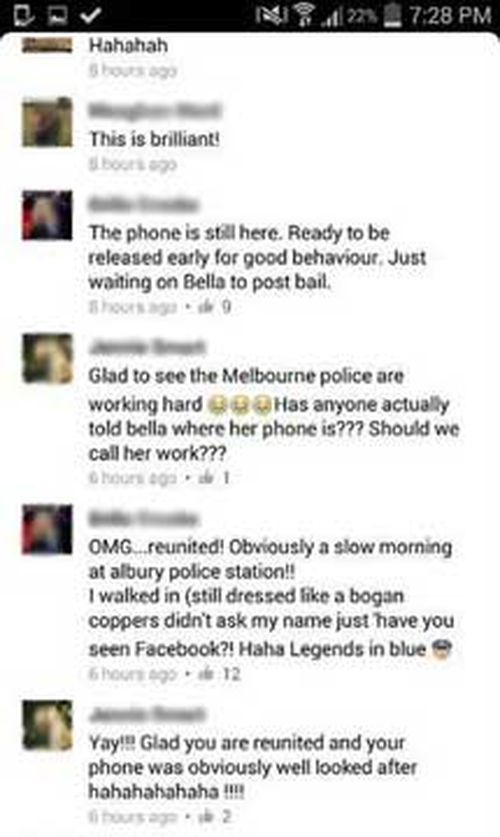Tap timestamp under 'Hahahah' comment

133,70
